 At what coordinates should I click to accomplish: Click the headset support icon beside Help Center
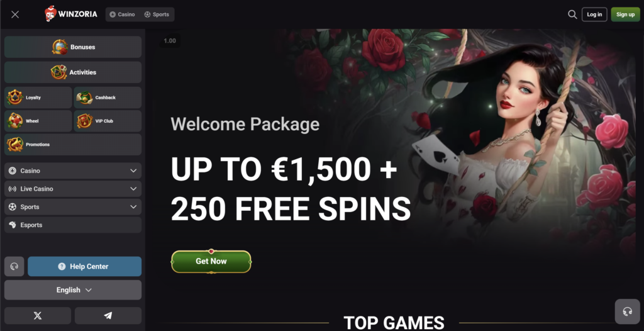click(x=14, y=266)
